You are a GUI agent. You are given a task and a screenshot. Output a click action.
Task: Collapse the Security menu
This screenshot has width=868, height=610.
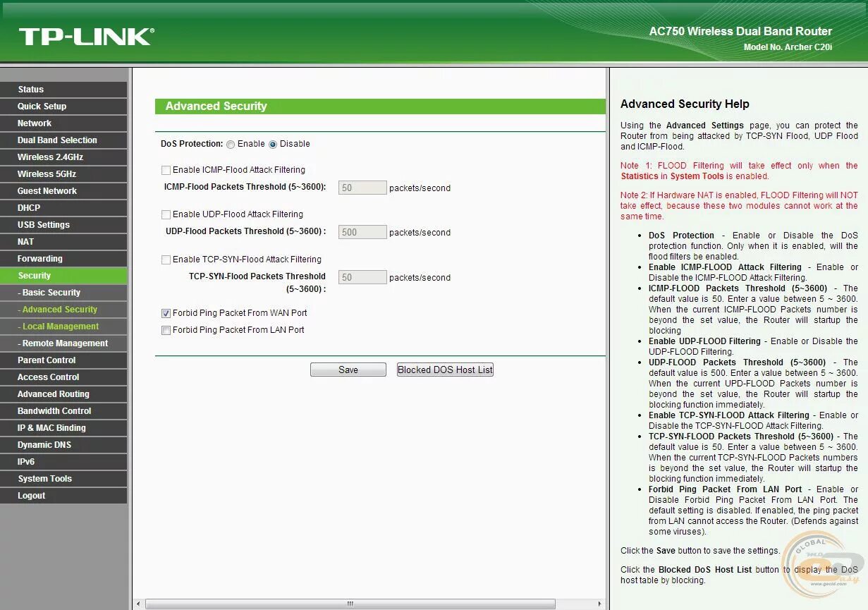(x=63, y=276)
